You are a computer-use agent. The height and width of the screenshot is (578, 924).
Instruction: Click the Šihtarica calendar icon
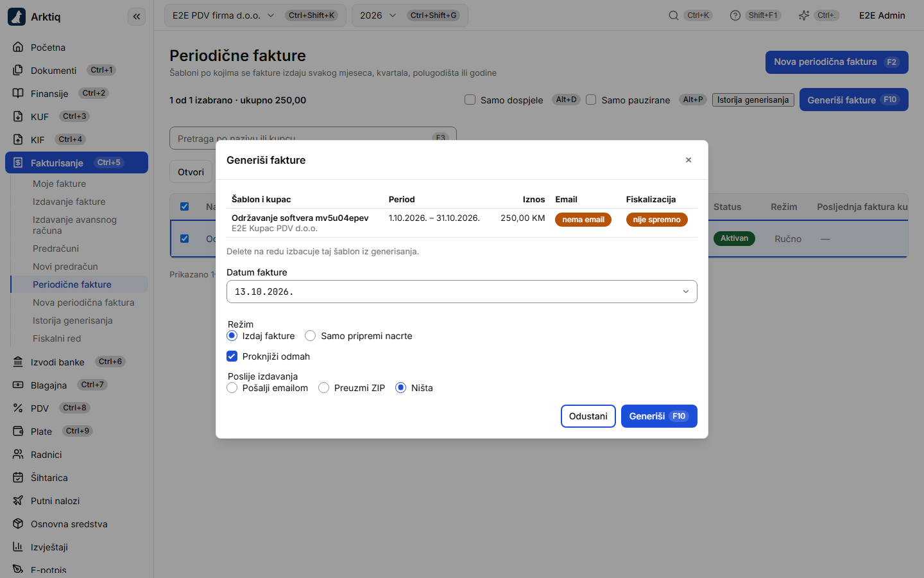click(18, 478)
